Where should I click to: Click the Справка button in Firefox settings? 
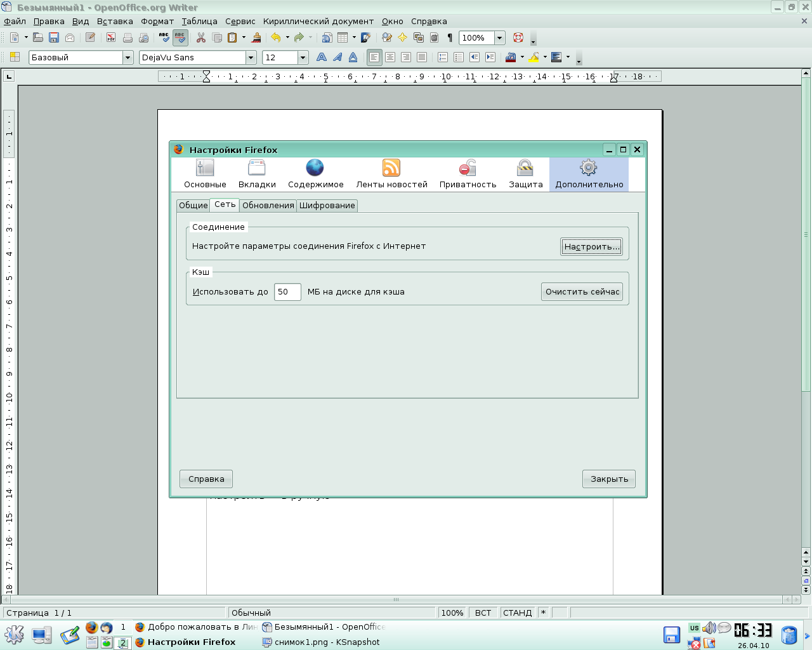point(206,479)
